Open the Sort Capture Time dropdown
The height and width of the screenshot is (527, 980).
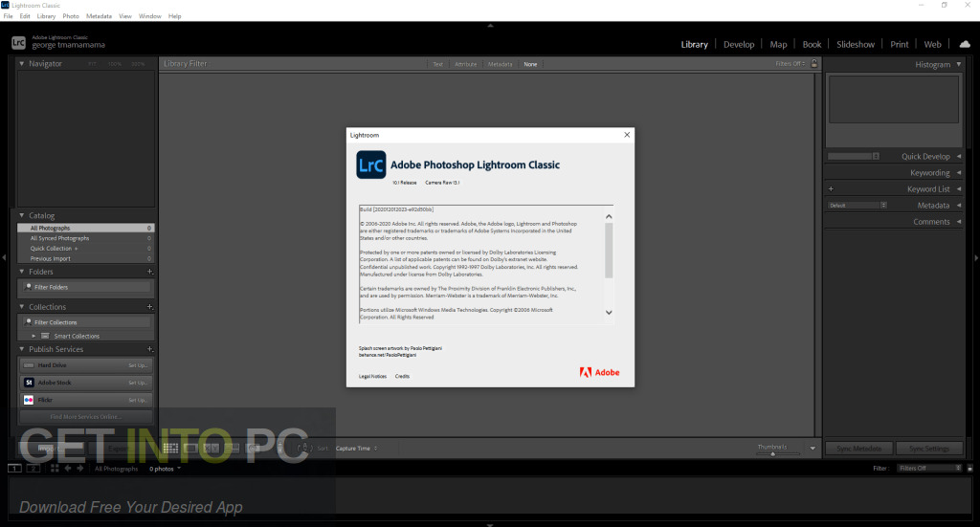pyautogui.click(x=356, y=449)
